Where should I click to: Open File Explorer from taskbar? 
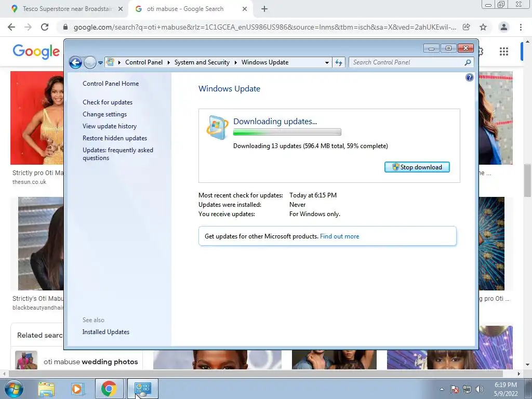pyautogui.click(x=46, y=389)
